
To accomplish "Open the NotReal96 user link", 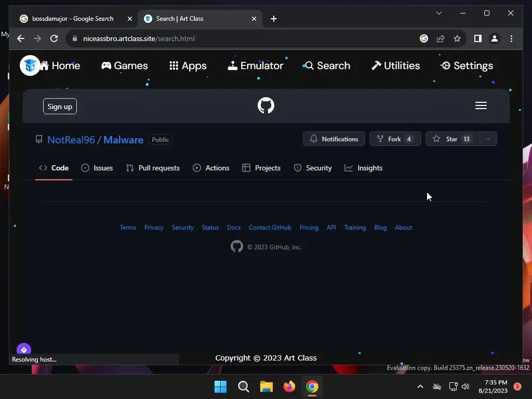I will click(71, 140).
